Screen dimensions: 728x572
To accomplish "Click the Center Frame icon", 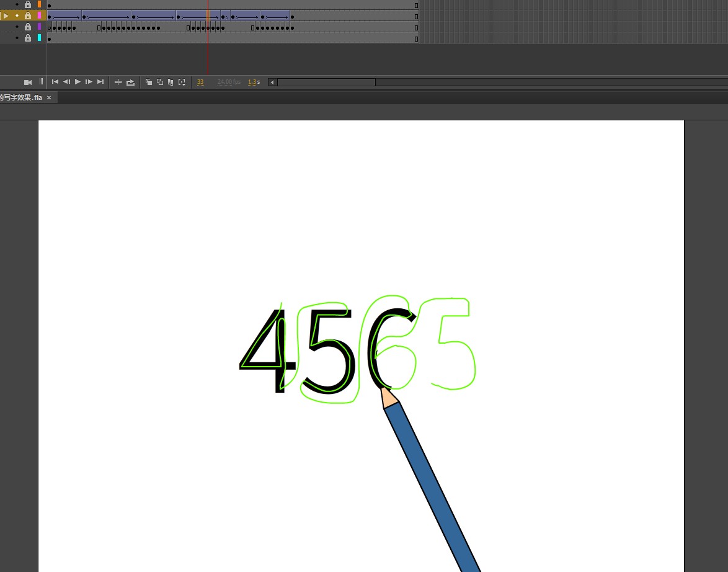I will (x=118, y=82).
